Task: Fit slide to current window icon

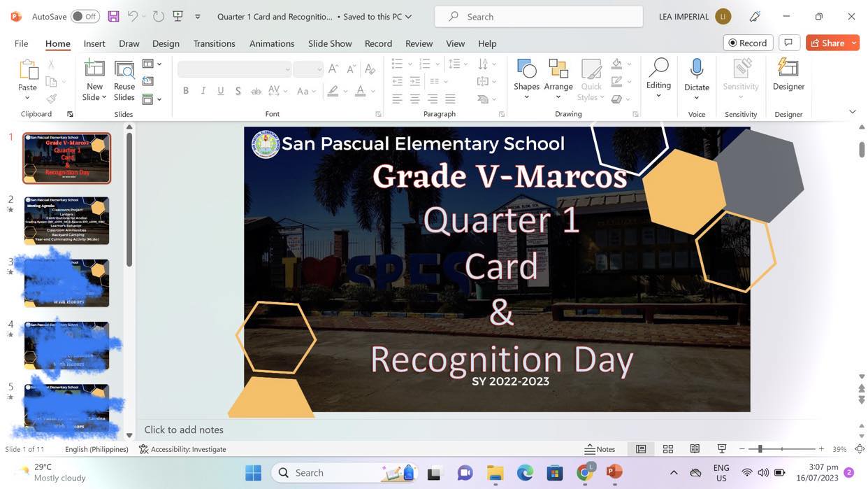Action: pos(860,449)
